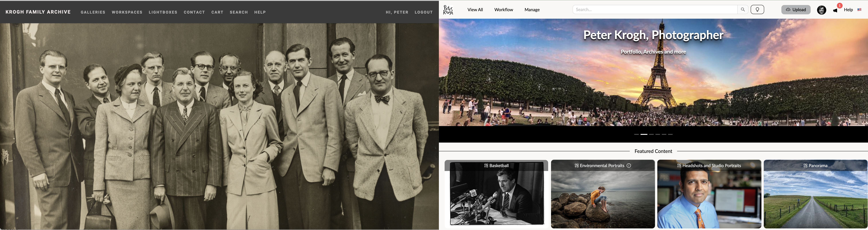Jump to the last carousel slide indicator

pos(670,134)
